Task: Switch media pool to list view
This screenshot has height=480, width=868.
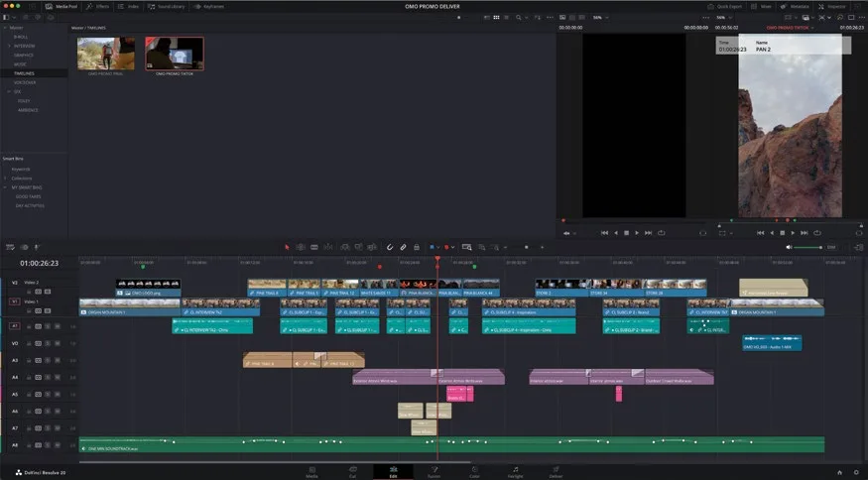Action: pyautogui.click(x=506, y=17)
